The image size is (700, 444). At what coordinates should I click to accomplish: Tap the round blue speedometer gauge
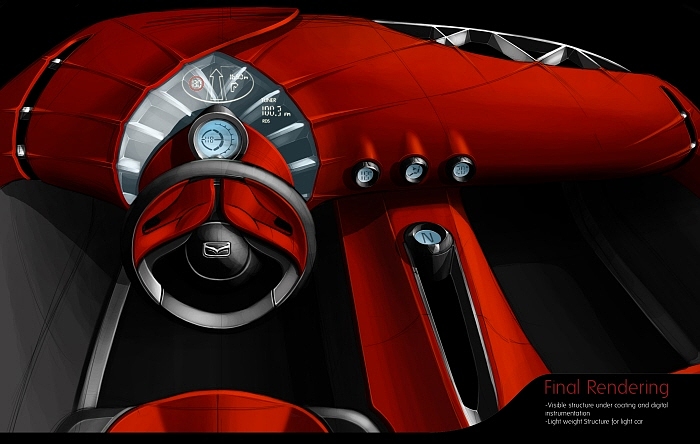pos(216,137)
